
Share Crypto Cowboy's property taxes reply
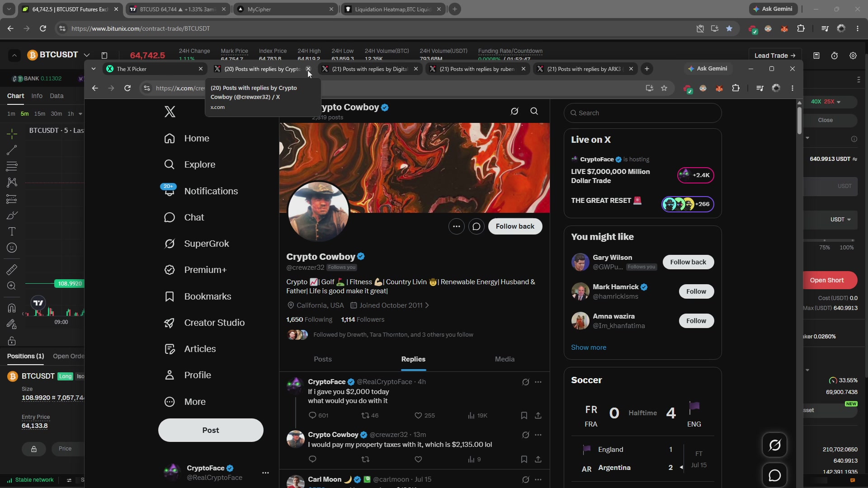click(x=538, y=460)
